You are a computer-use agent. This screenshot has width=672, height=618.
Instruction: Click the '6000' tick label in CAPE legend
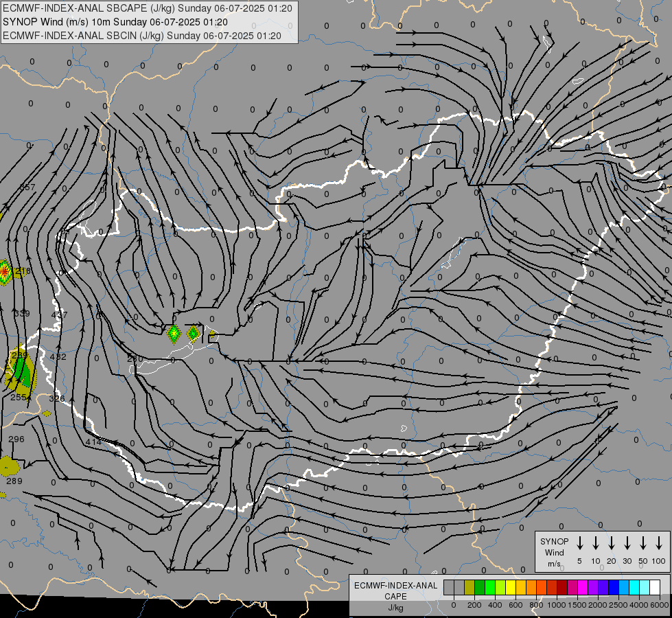coord(660,605)
